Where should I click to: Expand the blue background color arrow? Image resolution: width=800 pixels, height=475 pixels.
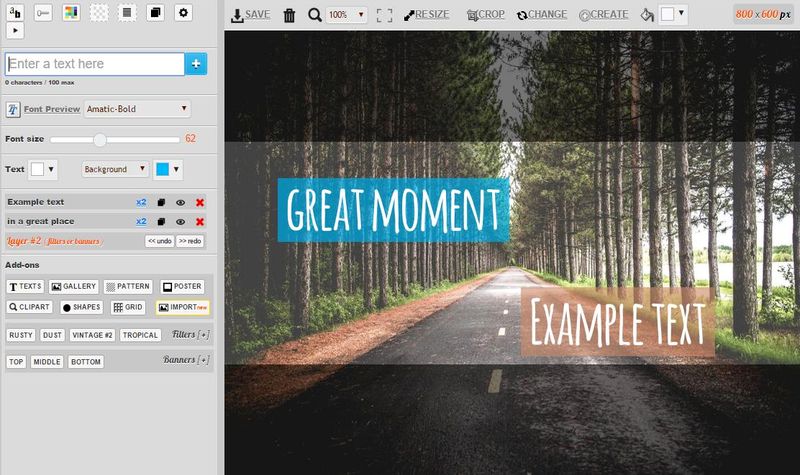click(x=176, y=169)
